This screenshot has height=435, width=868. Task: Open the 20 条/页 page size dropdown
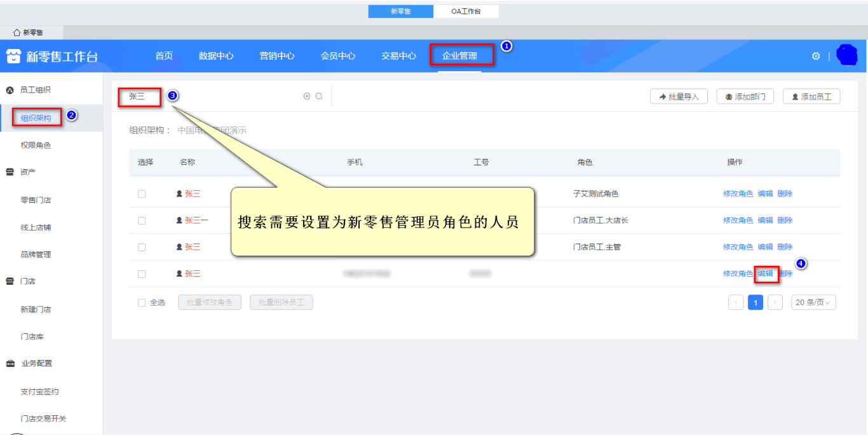pyautogui.click(x=813, y=303)
